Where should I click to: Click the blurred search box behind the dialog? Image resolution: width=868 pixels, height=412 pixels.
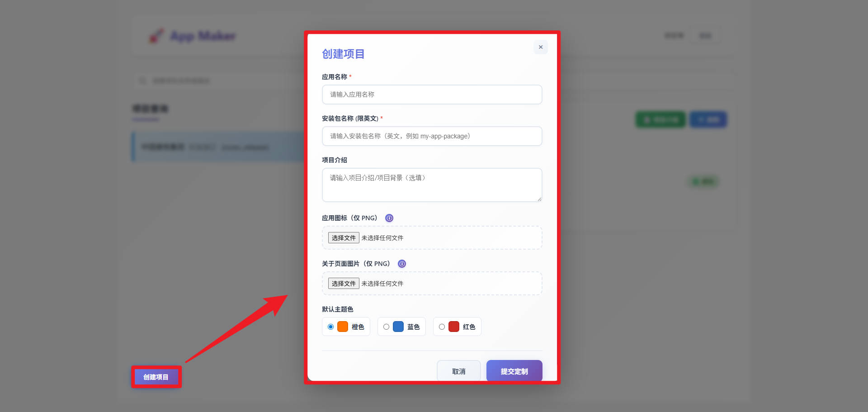(x=217, y=81)
